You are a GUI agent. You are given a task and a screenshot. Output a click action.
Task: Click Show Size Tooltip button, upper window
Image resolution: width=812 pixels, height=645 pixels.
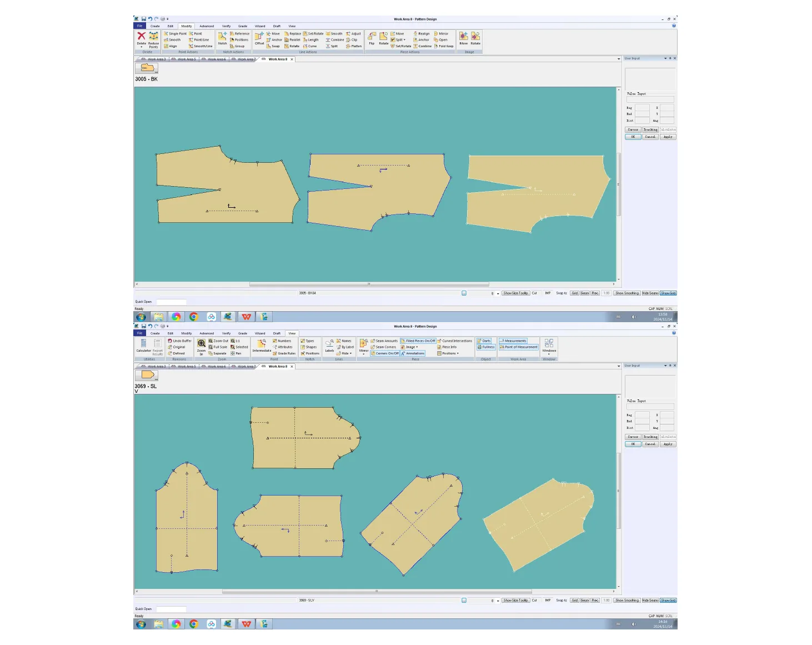pos(515,293)
